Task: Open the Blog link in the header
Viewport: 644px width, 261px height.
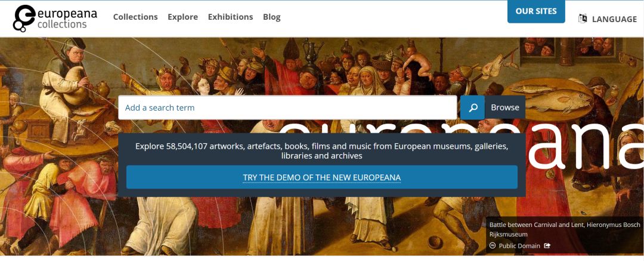Action: point(272,17)
